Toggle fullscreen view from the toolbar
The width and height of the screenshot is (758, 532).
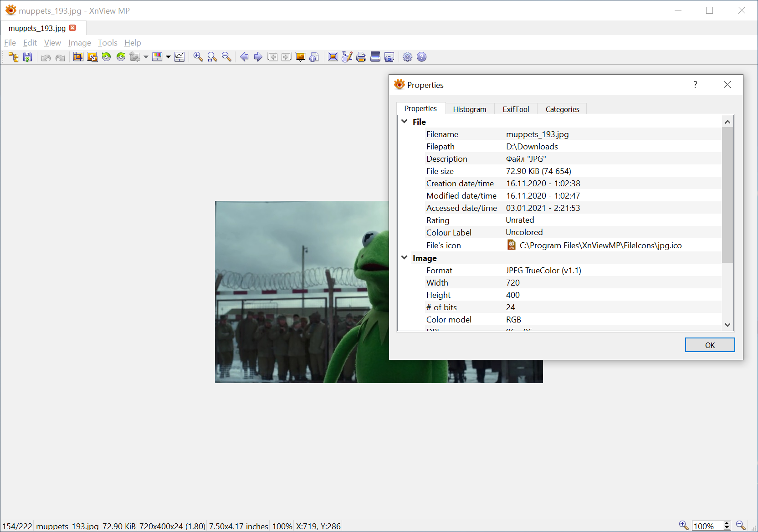point(333,57)
